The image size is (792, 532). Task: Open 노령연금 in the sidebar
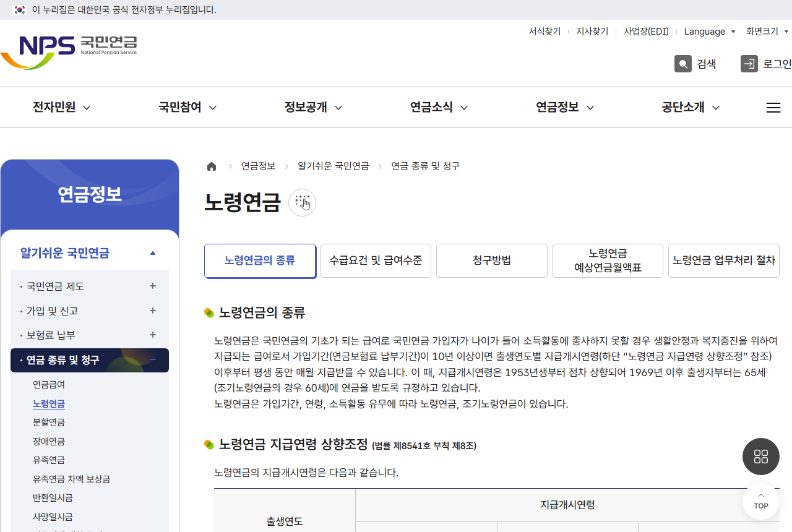coord(49,404)
